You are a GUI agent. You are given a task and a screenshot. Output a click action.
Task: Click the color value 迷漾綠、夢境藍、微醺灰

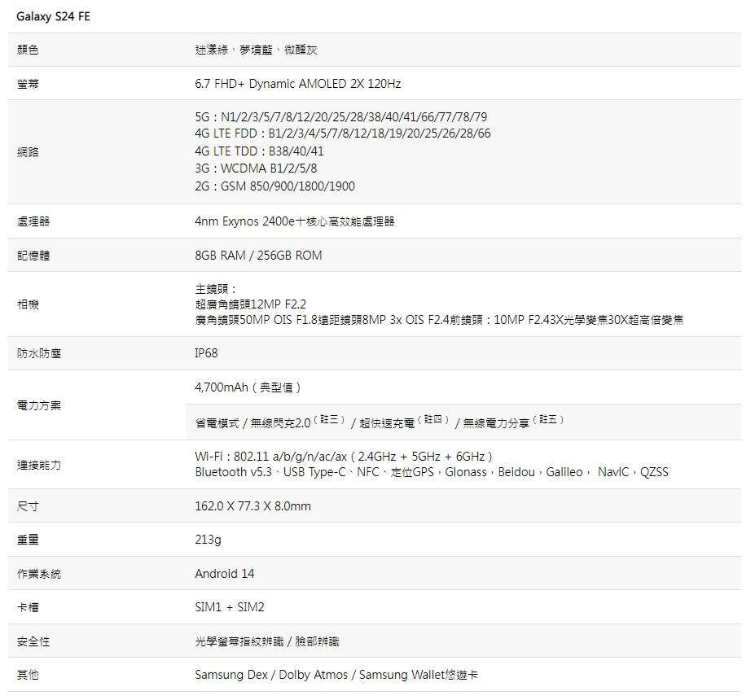[x=256, y=50]
